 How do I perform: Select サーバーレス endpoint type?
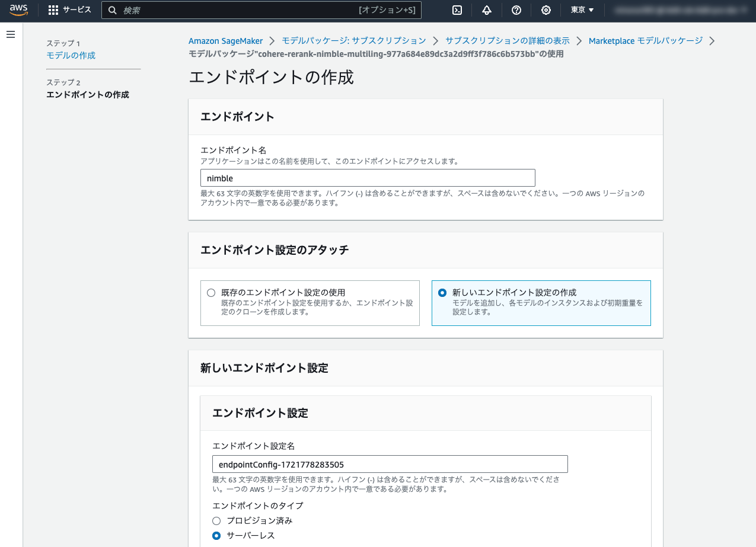216,536
